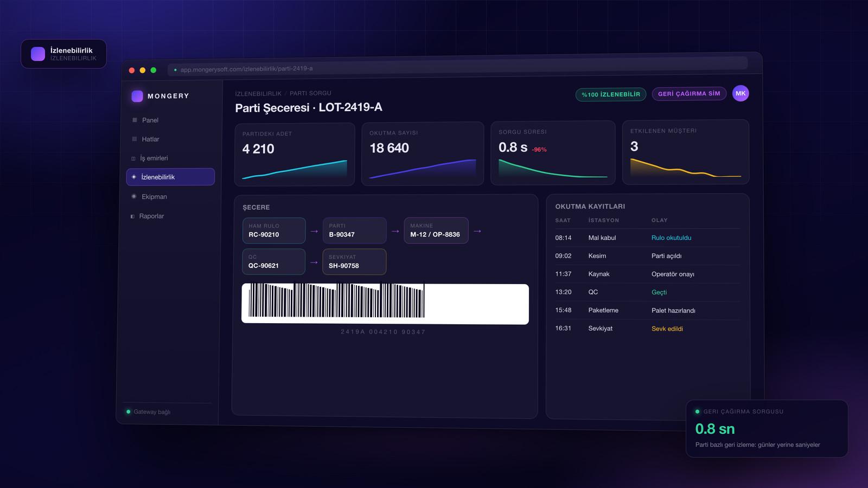
Task: Select İzlenebilirlik in the sidebar
Action: pos(170,177)
